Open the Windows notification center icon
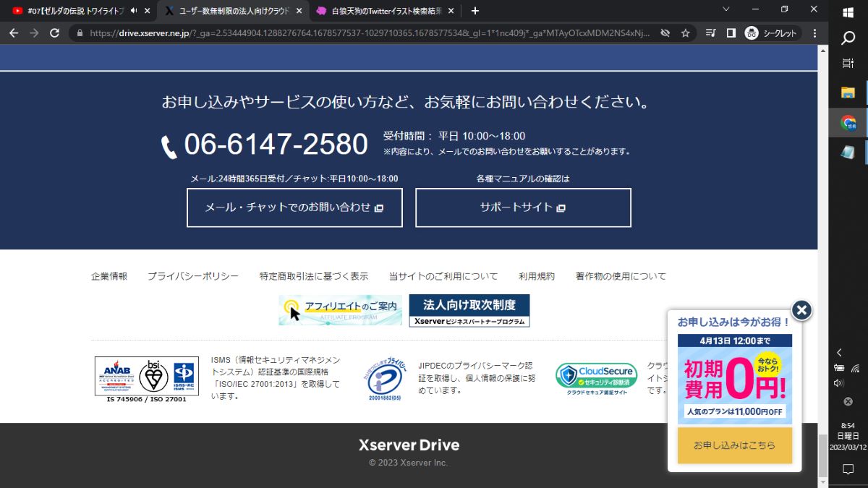Screen dimensions: 868x488 click(x=848, y=469)
